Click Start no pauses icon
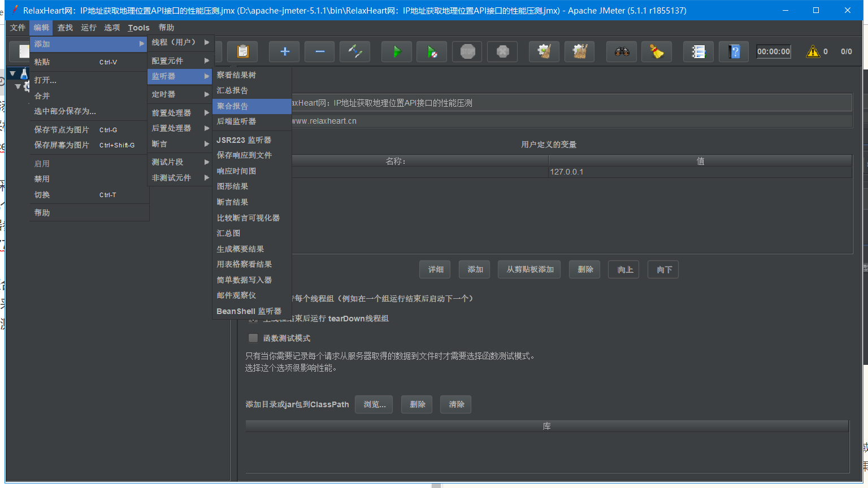This screenshot has height=488, width=868. click(432, 51)
